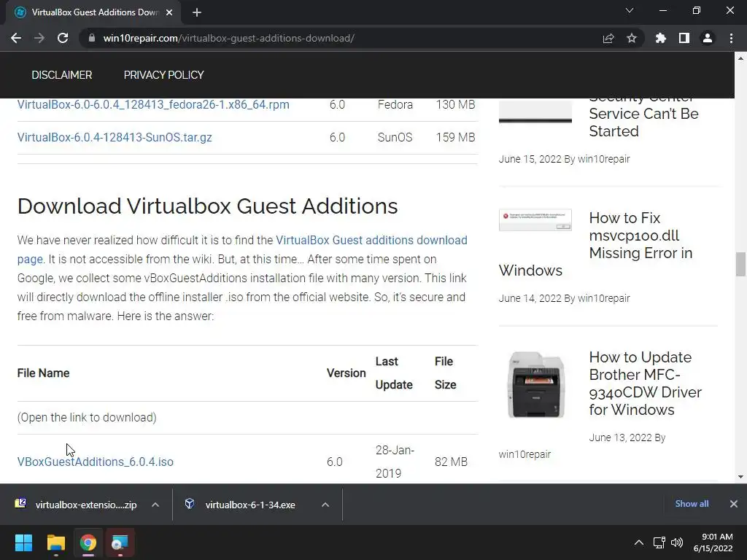Viewport: 747px width, 560px height.
Task: Click the Chrome taskbar icon
Action: click(88, 542)
